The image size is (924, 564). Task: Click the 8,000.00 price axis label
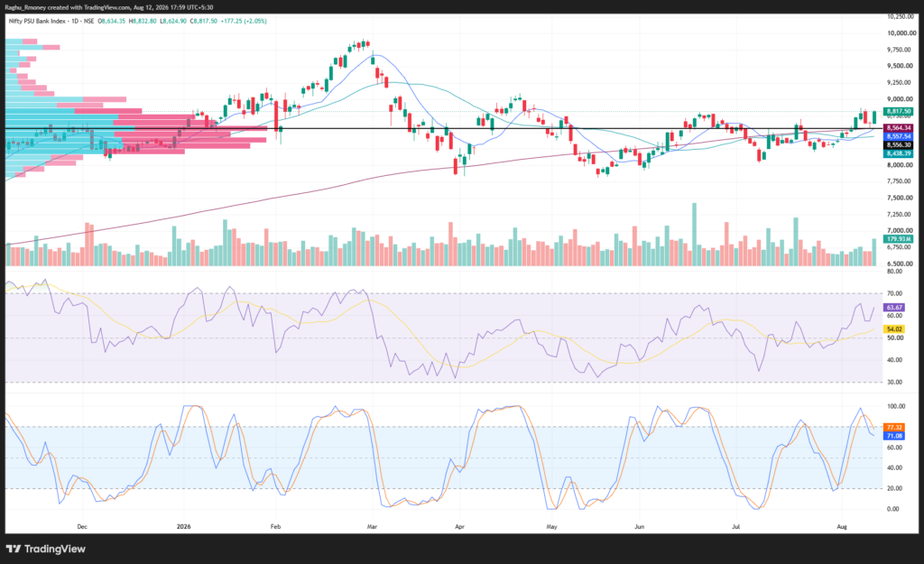point(900,165)
